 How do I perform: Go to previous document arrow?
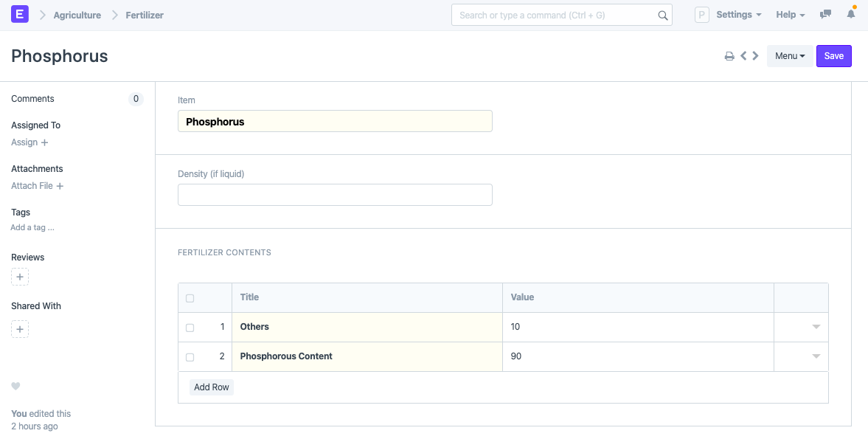(743, 56)
